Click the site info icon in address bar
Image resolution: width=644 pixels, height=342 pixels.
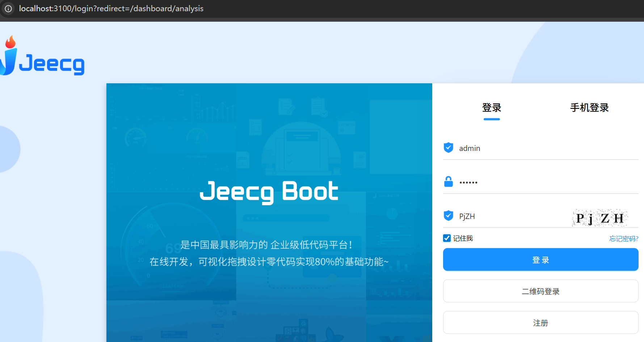(8, 9)
